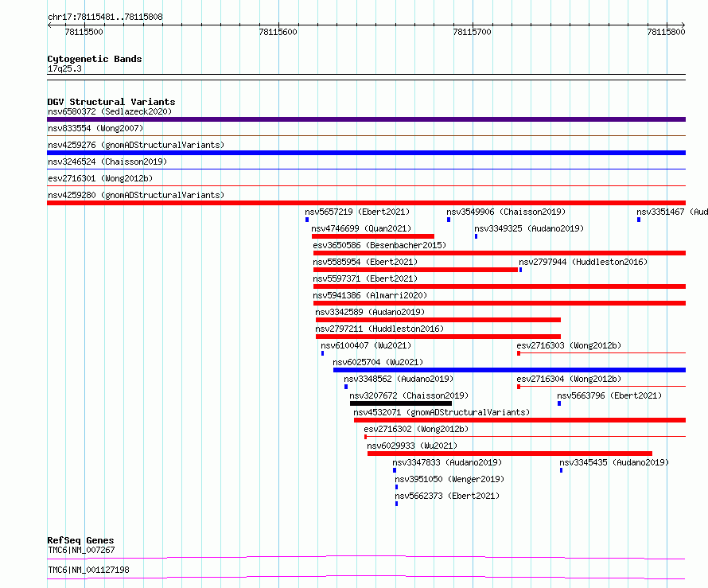This screenshot has width=708, height=588.
Task: Click the nsv5657219 (Ebert2021) small blue marker
Action: (307, 220)
